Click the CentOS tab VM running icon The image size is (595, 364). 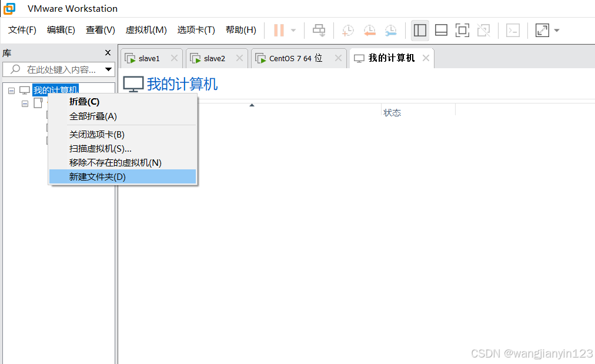[260, 58]
